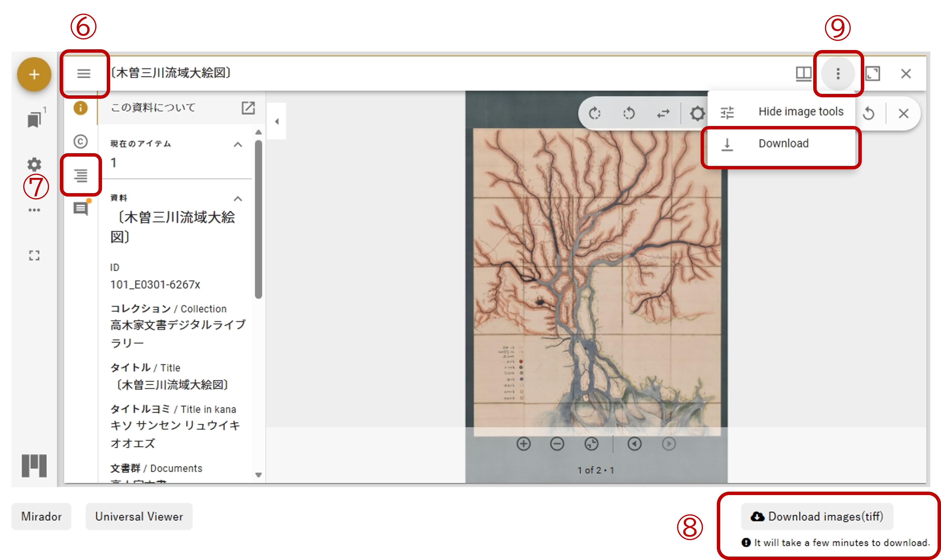Collapse the 資料 section chevron
941x560 pixels.
coord(238,199)
